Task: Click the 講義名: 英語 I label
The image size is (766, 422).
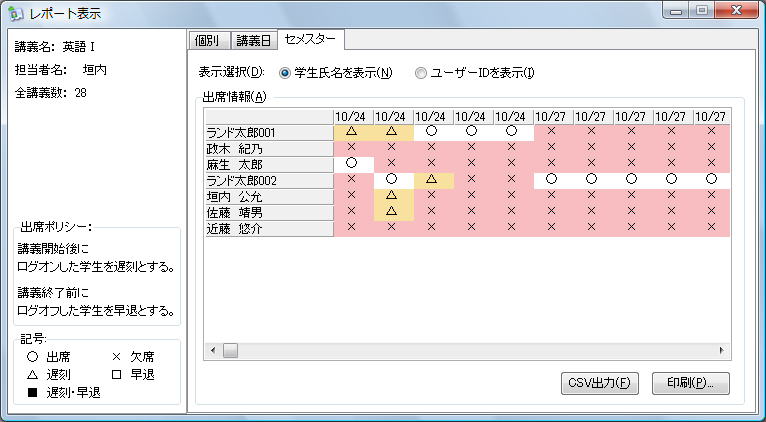Action: 55,47
